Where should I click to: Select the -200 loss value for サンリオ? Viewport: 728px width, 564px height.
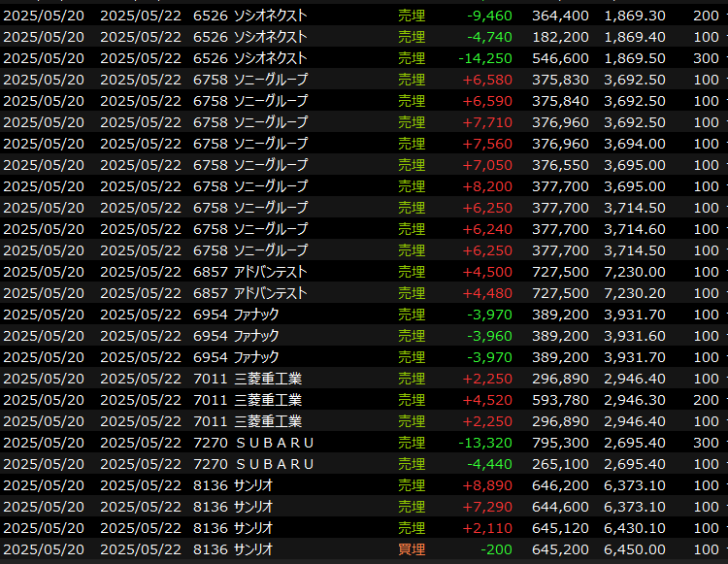pyautogui.click(x=498, y=549)
